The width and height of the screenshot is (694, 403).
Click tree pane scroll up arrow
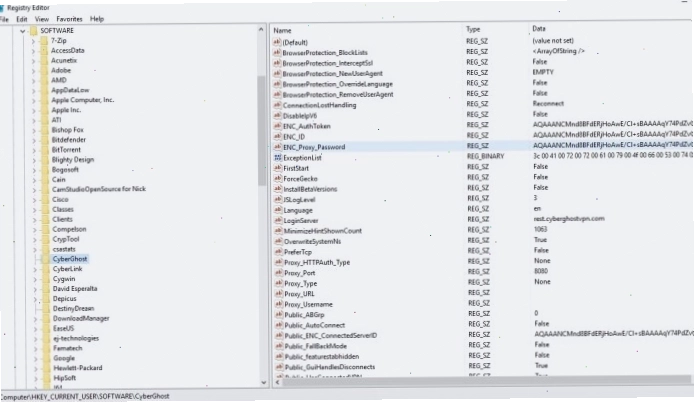click(x=261, y=30)
